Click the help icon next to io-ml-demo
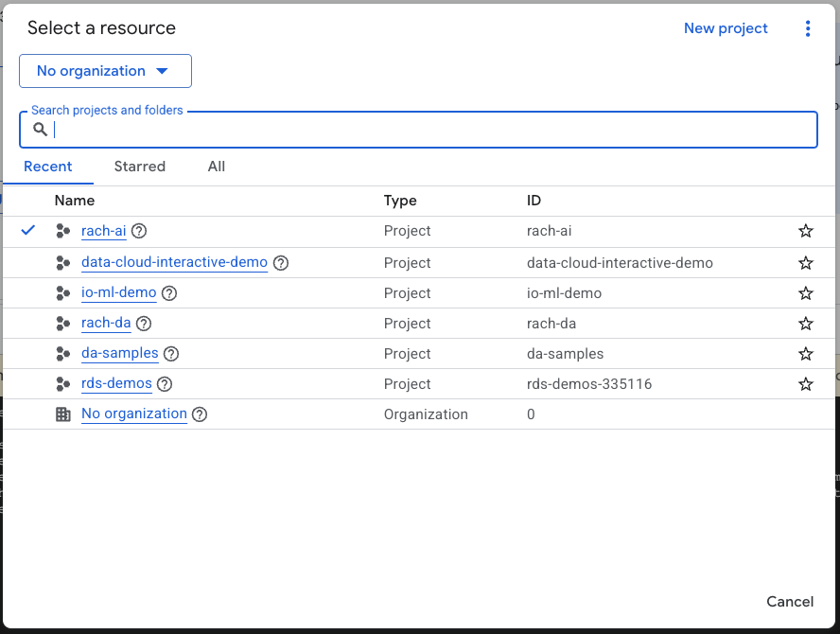The height and width of the screenshot is (634, 840). coord(168,293)
